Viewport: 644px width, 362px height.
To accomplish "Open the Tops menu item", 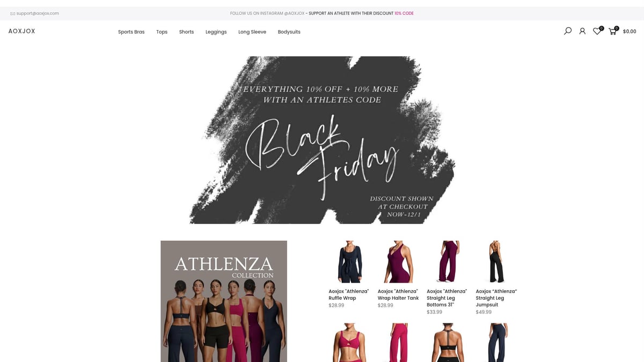I will pyautogui.click(x=162, y=32).
